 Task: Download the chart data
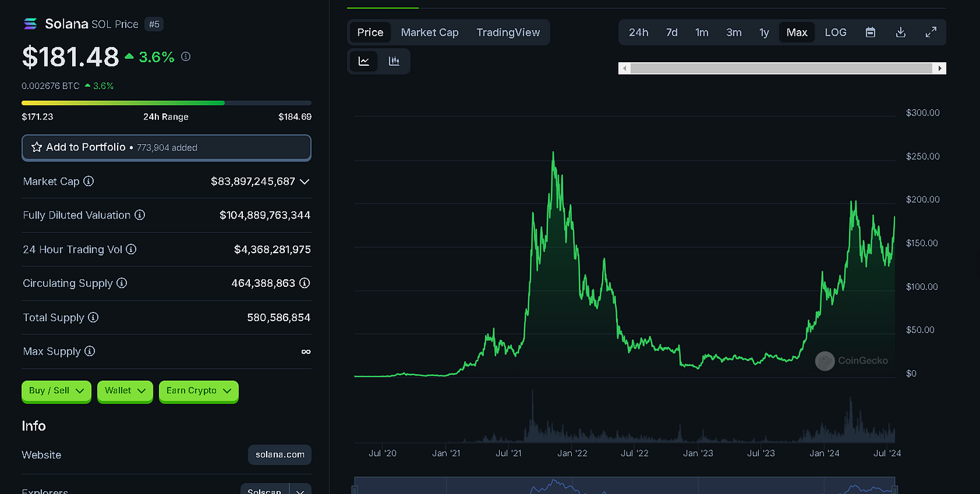coord(901,32)
